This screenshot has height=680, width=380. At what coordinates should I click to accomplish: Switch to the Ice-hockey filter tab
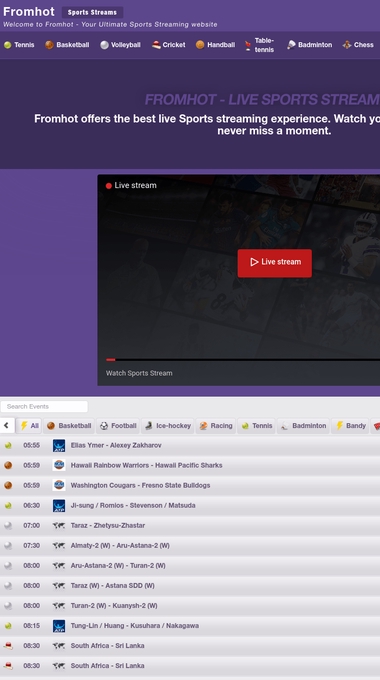click(168, 426)
